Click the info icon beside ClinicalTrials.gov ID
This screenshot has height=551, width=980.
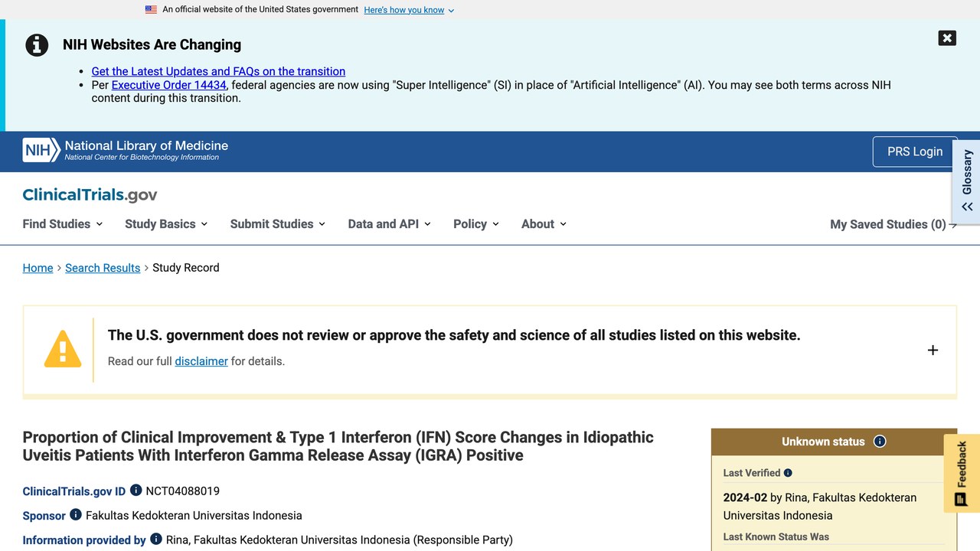click(x=136, y=490)
